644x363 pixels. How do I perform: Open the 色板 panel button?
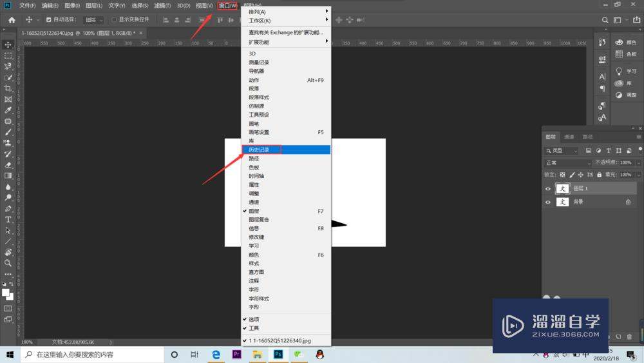click(626, 54)
